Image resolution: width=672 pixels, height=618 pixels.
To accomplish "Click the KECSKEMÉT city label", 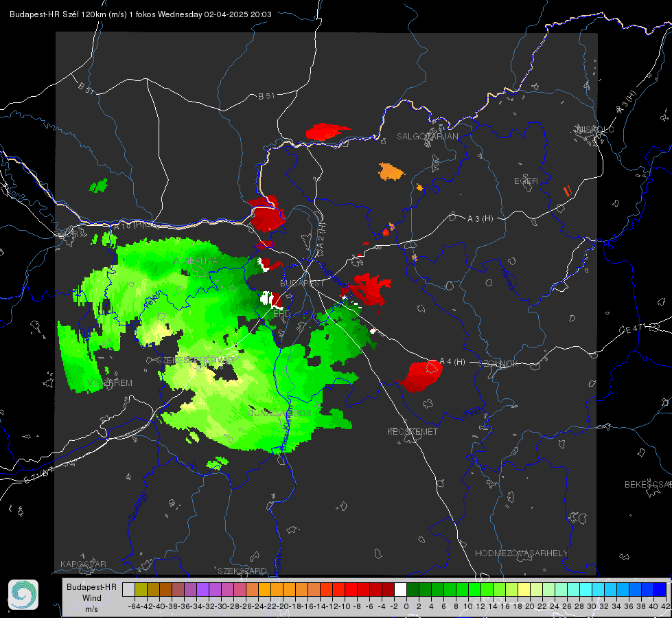I will tap(413, 431).
